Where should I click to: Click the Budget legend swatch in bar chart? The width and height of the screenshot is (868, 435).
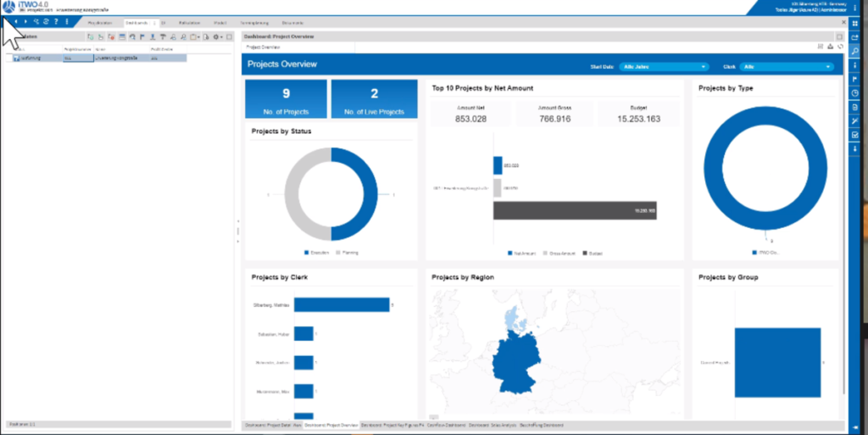pyautogui.click(x=584, y=253)
